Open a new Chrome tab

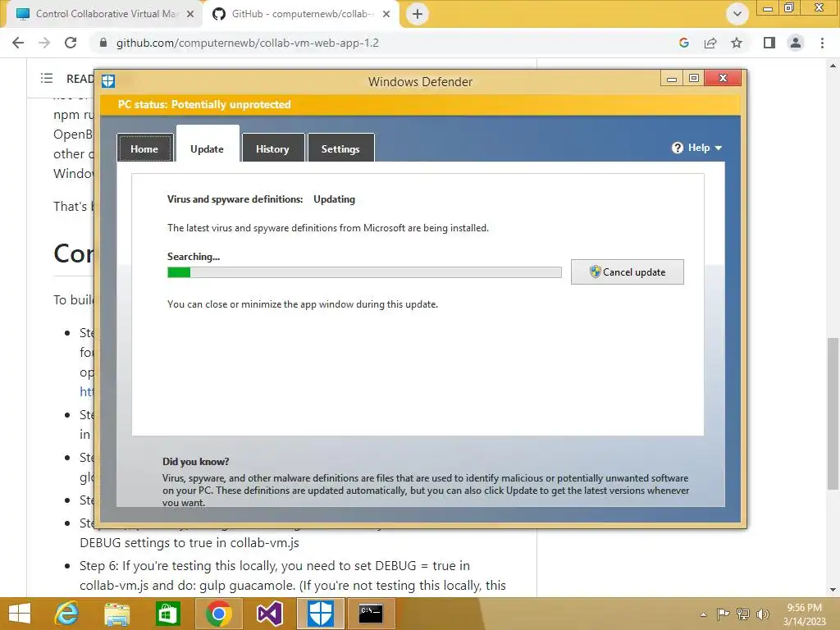tap(418, 14)
